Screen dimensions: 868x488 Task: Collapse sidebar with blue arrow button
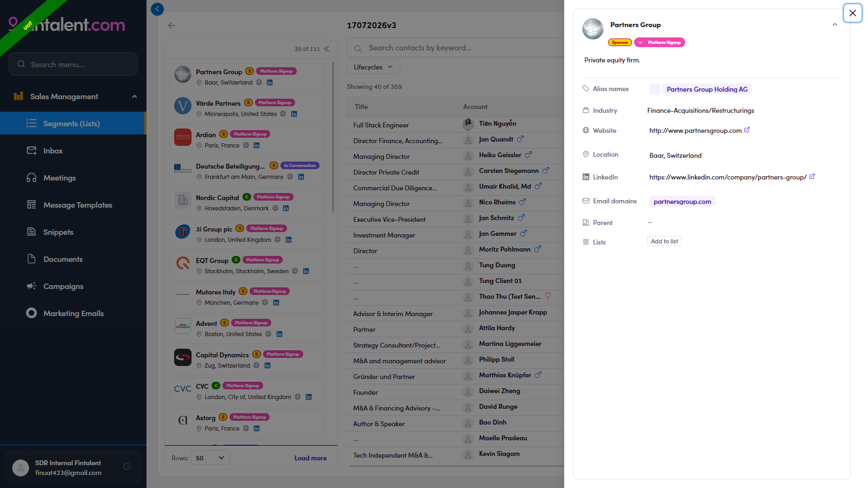(157, 9)
